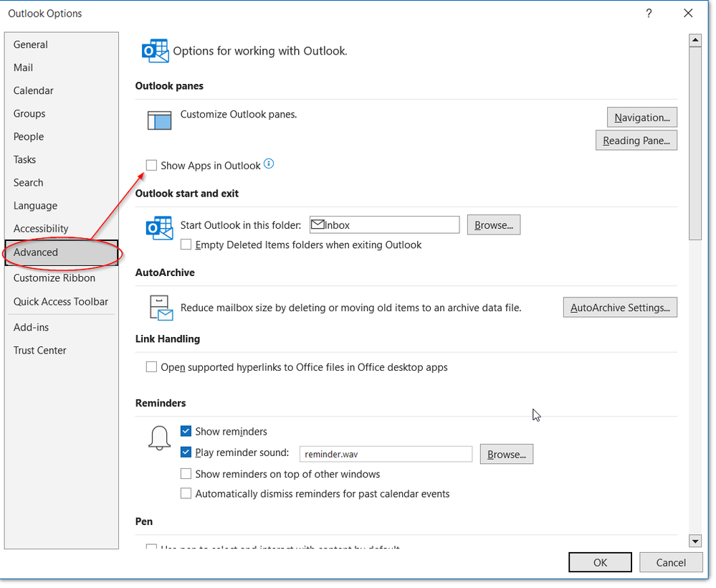This screenshot has height=588, width=716.
Task: Toggle Open supported hyperlinks in desktop apps
Action: point(151,367)
